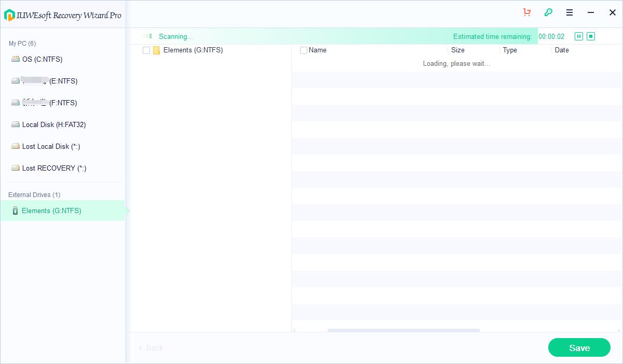
Task: Click the External Drives (1) header
Action: pos(34,195)
